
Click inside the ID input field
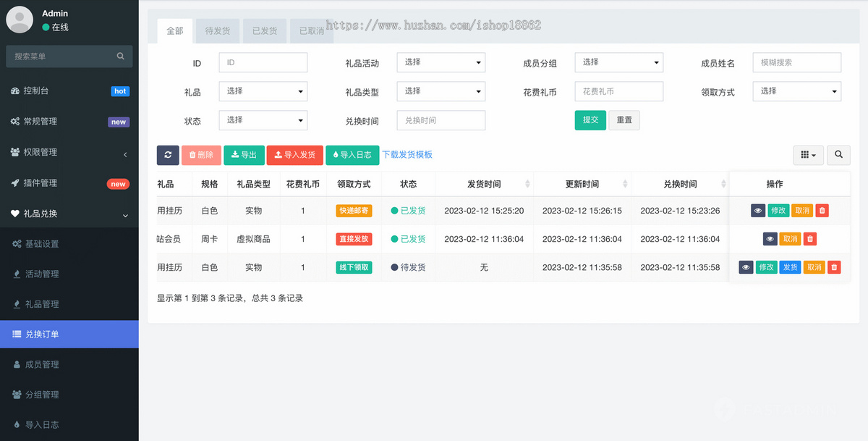(x=263, y=62)
